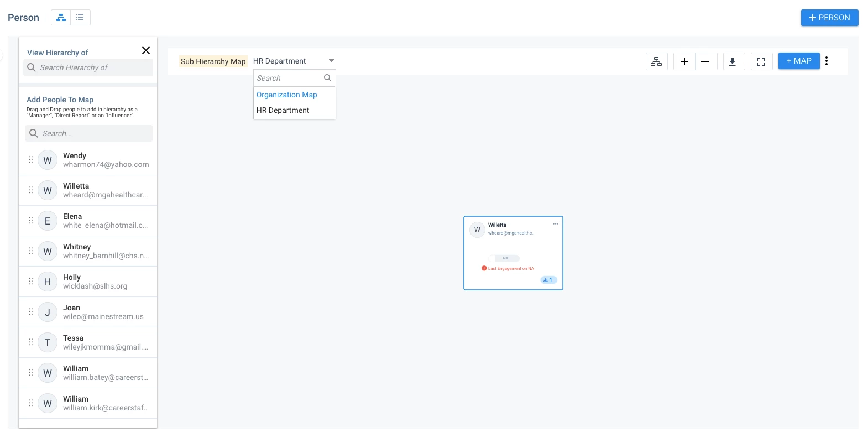Click the Sub Hierarchy Map label

point(213,61)
